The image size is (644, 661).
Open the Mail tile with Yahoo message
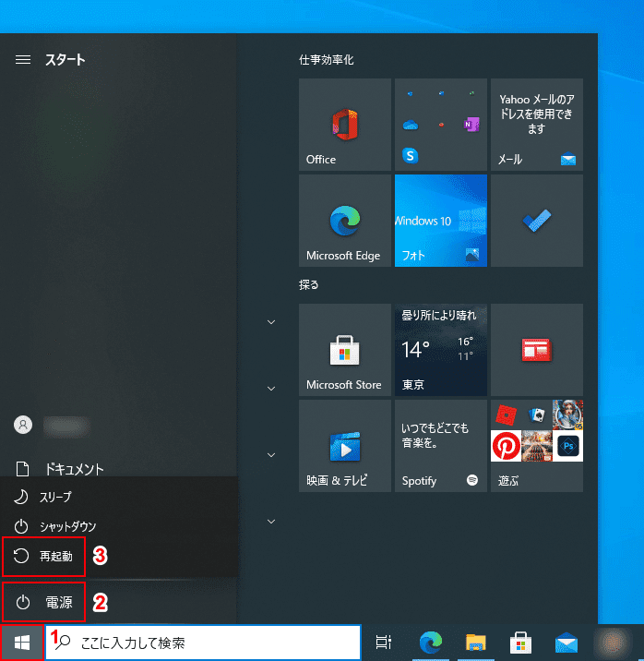[x=537, y=125]
